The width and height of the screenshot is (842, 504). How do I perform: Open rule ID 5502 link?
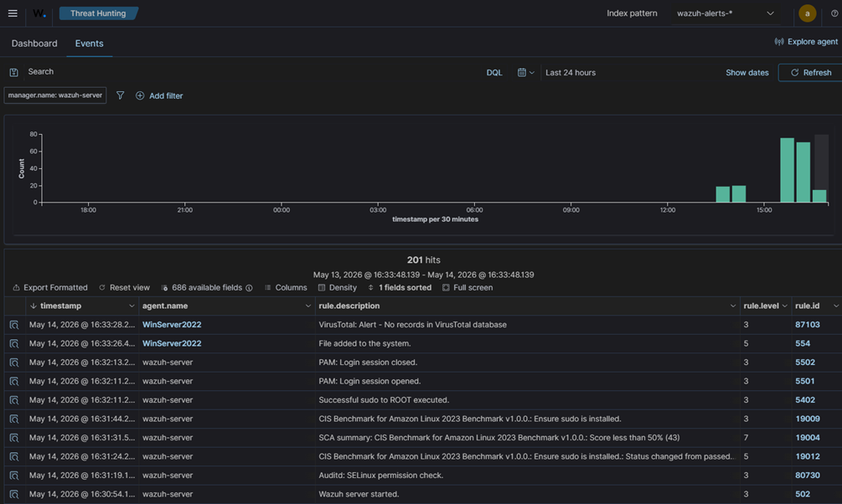coord(805,363)
